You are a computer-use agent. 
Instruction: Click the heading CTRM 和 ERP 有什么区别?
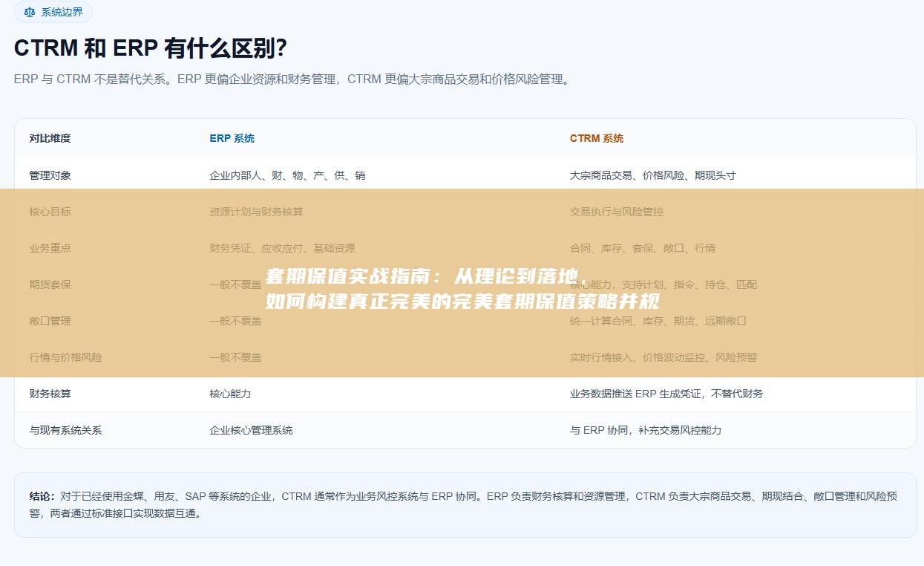[x=151, y=49]
